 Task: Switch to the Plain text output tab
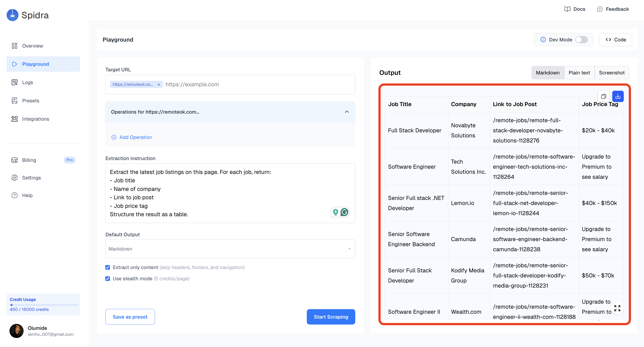579,72
